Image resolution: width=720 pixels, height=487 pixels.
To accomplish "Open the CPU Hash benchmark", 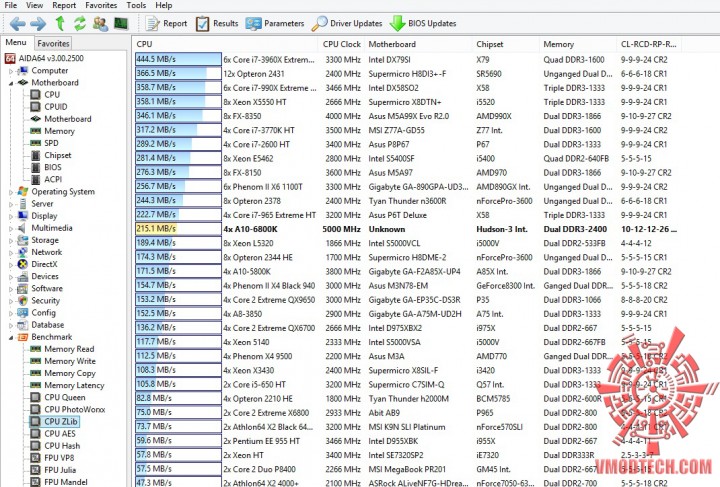I will pyautogui.click(x=62, y=446).
